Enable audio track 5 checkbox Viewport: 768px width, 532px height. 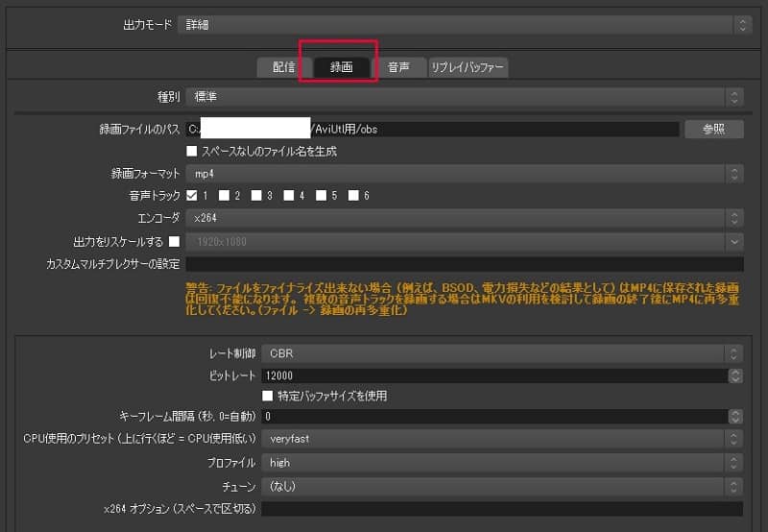321,196
